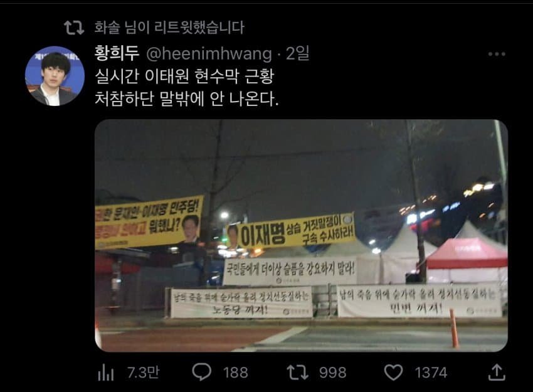View analytics via bar chart icon

[106, 373]
